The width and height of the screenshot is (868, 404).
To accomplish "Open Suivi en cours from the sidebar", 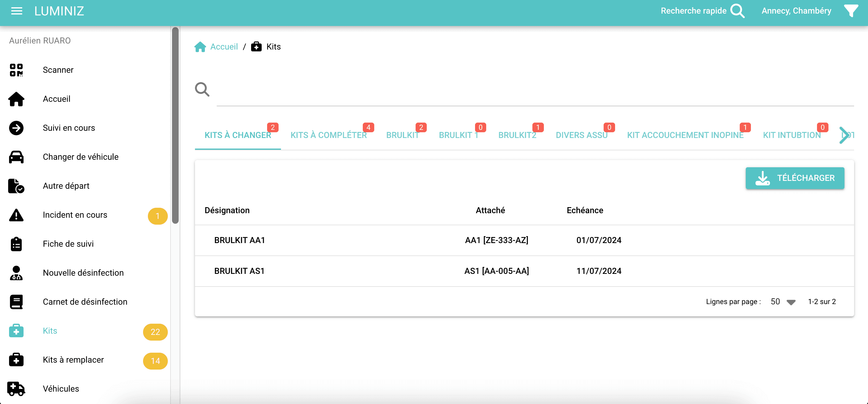I will pos(69,128).
